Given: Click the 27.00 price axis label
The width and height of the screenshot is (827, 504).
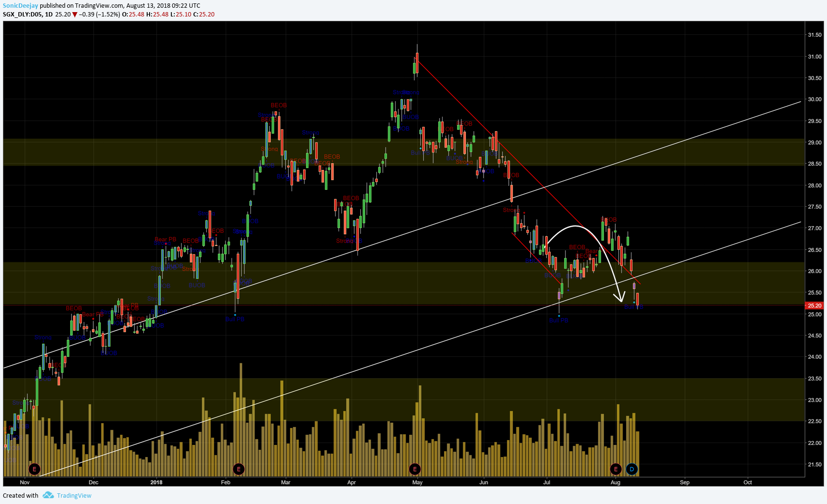Looking at the screenshot, I should 814,228.
